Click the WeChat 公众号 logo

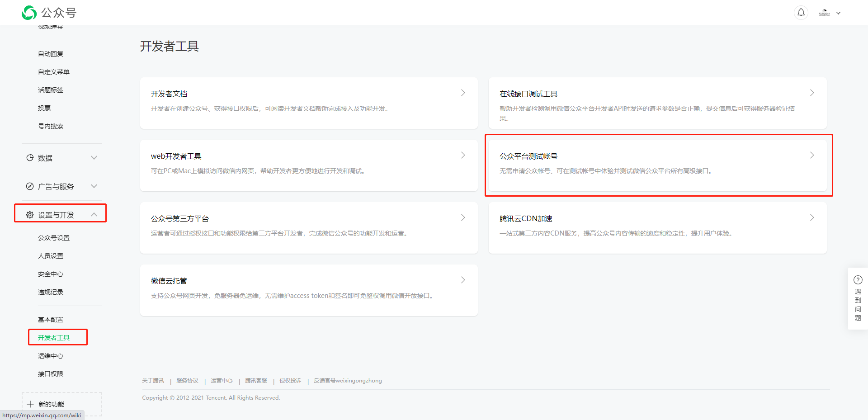(x=49, y=13)
